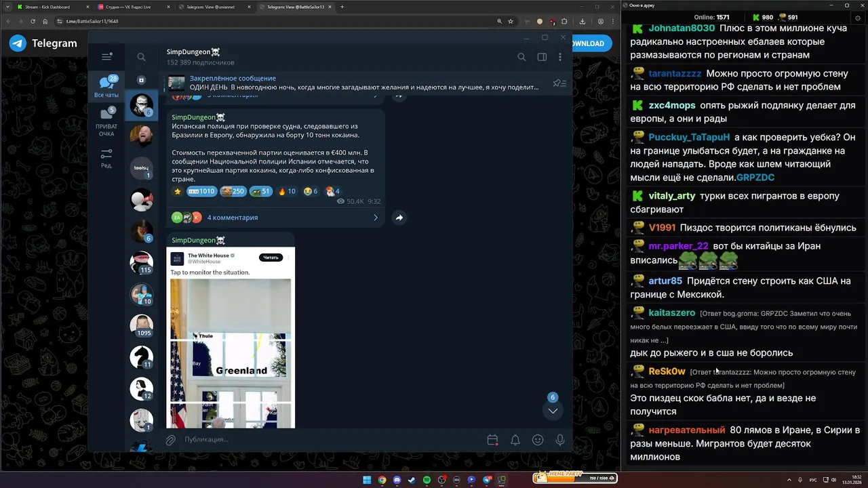This screenshot has width=868, height=488.
Task: Select the 'ПРИВАТ ОЧКА' folder
Action: pyautogui.click(x=106, y=122)
